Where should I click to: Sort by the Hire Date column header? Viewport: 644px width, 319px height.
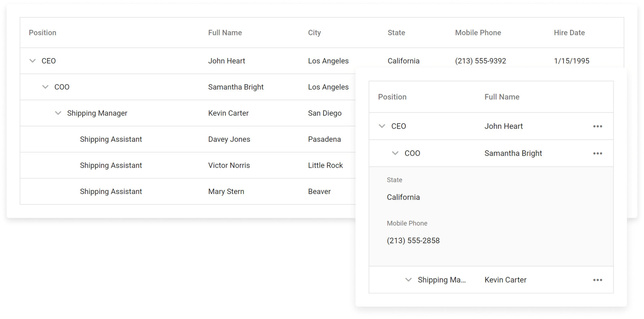point(569,33)
